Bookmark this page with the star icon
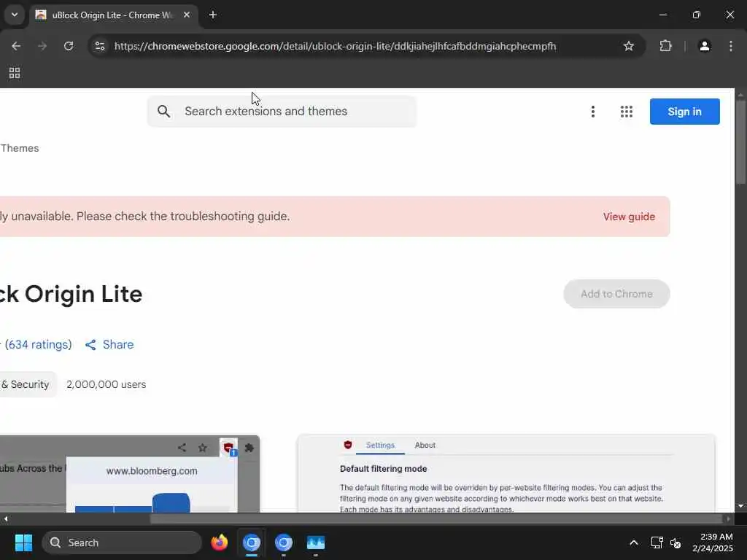This screenshot has width=747, height=560. (629, 46)
